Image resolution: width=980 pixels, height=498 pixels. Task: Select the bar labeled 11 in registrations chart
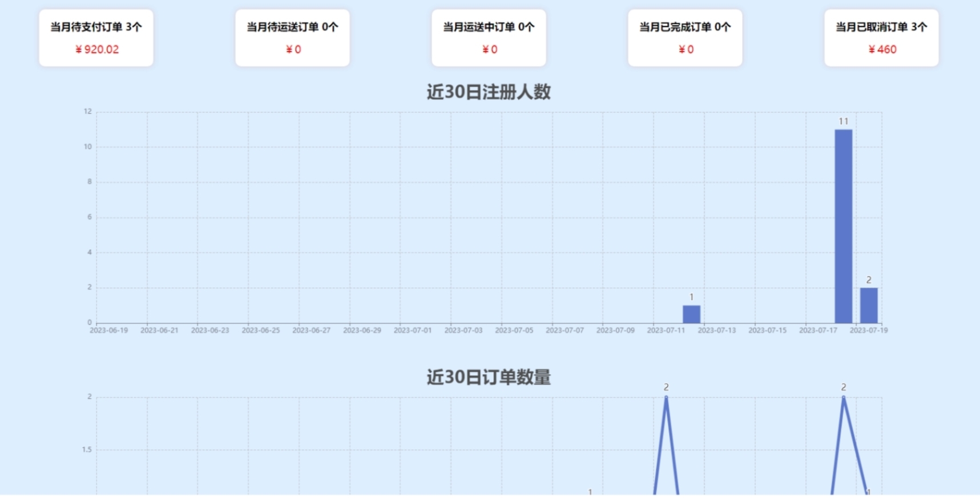tap(844, 226)
